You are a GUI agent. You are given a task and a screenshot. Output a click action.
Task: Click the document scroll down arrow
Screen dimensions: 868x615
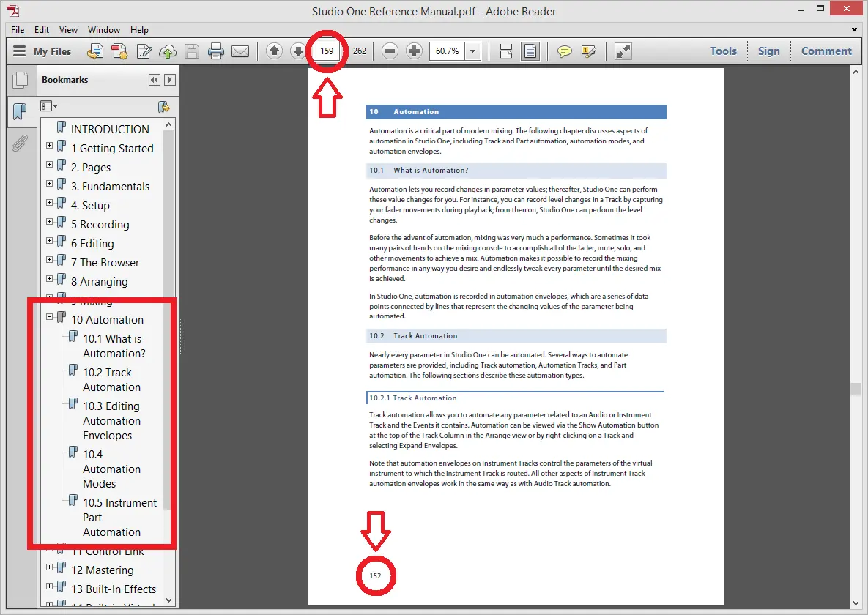click(x=856, y=603)
